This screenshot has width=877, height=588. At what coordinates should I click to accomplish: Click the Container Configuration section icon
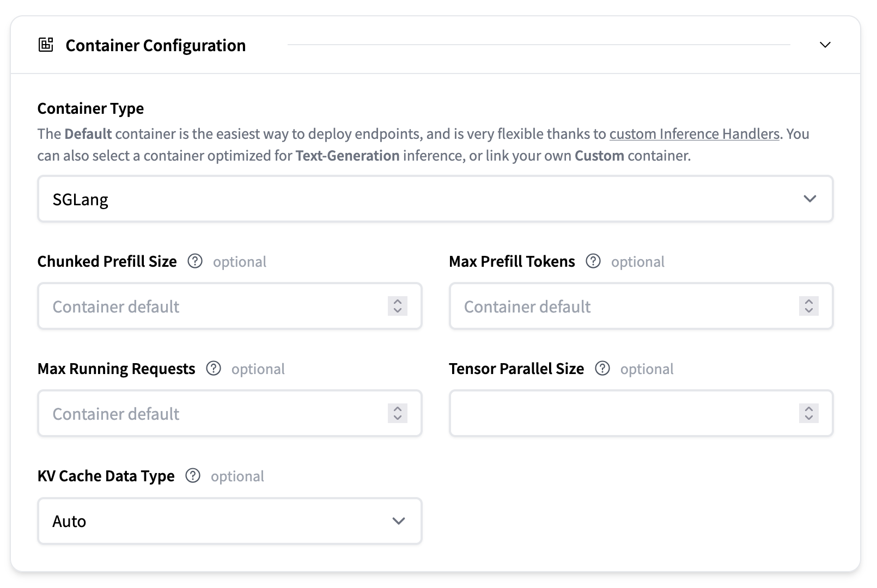46,45
